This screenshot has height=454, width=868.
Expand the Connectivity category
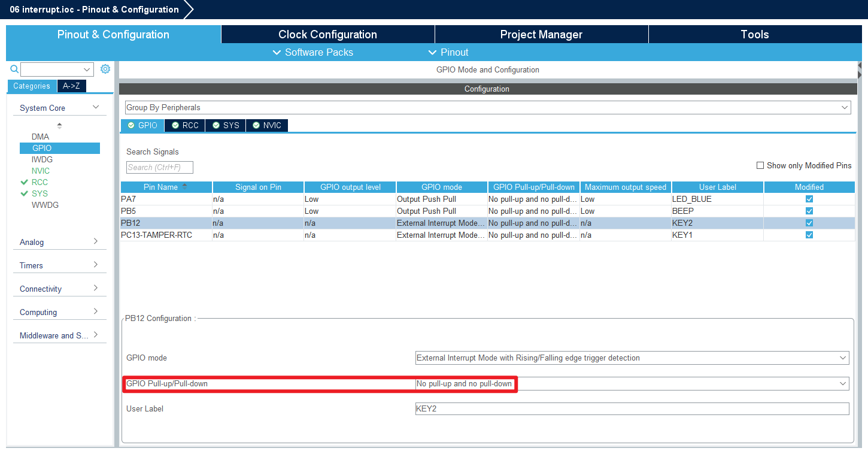point(96,288)
